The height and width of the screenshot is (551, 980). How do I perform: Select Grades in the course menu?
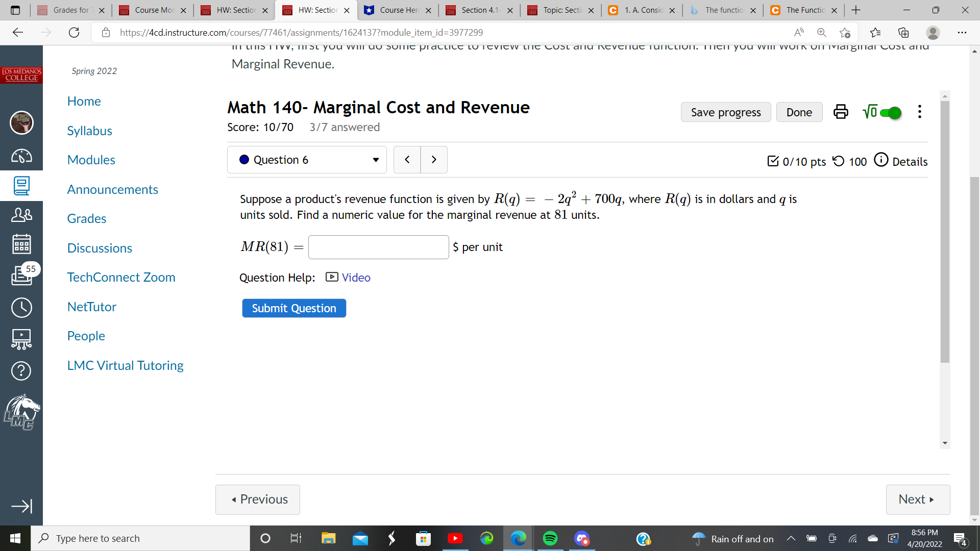(x=87, y=218)
